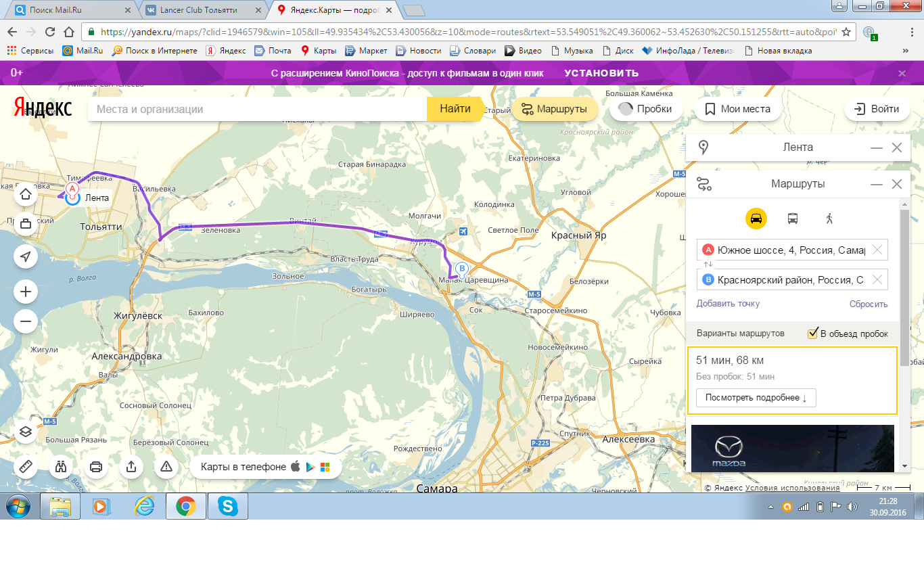Click the Home shortcut icon on map
The height and width of the screenshot is (571, 924).
26,195
